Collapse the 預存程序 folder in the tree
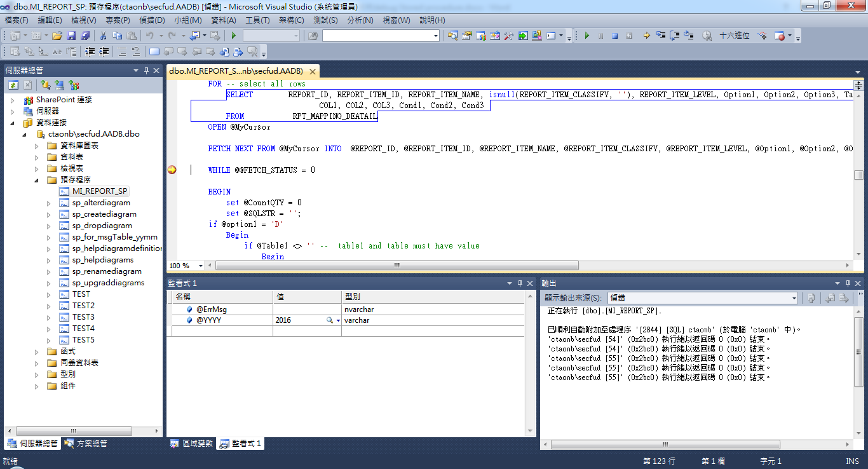 coord(37,179)
